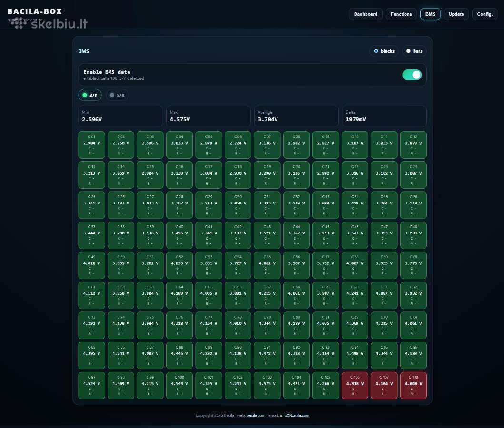Select the BMS tab
This screenshot has width=504, height=428.
430,14
